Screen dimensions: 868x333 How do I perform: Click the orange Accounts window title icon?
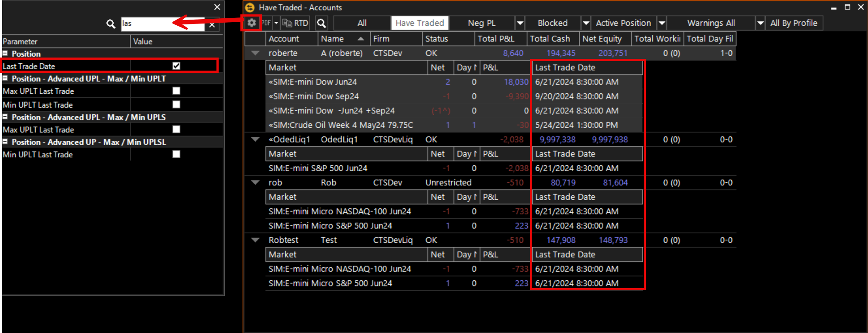point(250,7)
